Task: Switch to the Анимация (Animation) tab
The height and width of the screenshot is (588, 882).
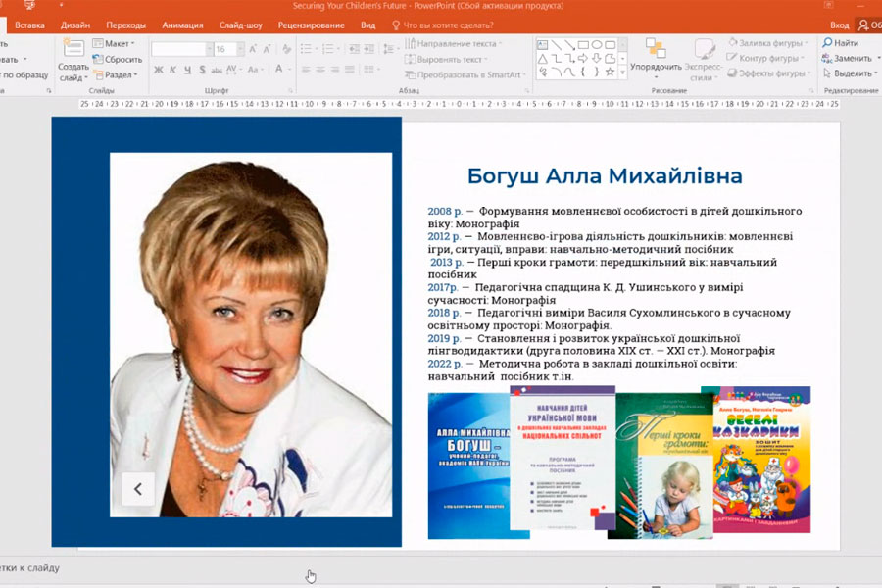Action: tap(182, 24)
